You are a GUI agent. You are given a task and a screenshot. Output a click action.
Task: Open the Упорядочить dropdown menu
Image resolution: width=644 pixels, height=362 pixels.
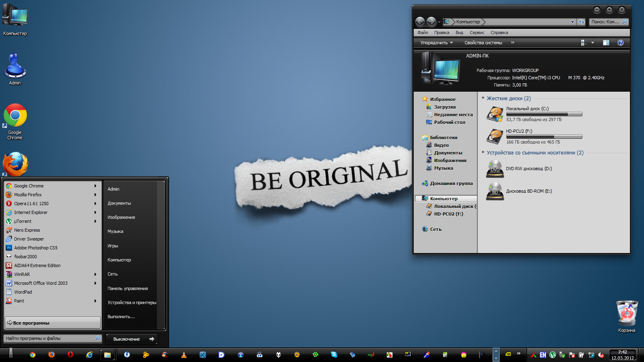(436, 43)
